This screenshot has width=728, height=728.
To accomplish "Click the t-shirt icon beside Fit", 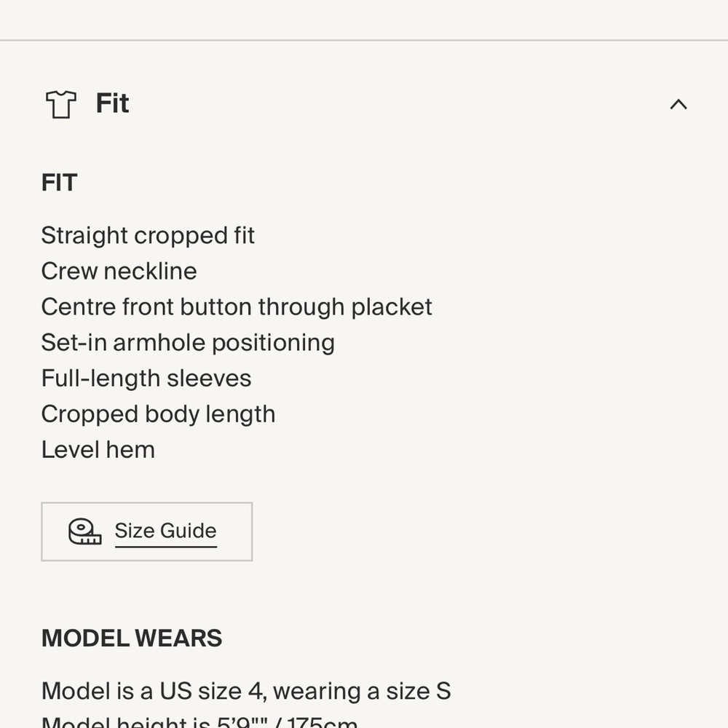I will [x=60, y=104].
